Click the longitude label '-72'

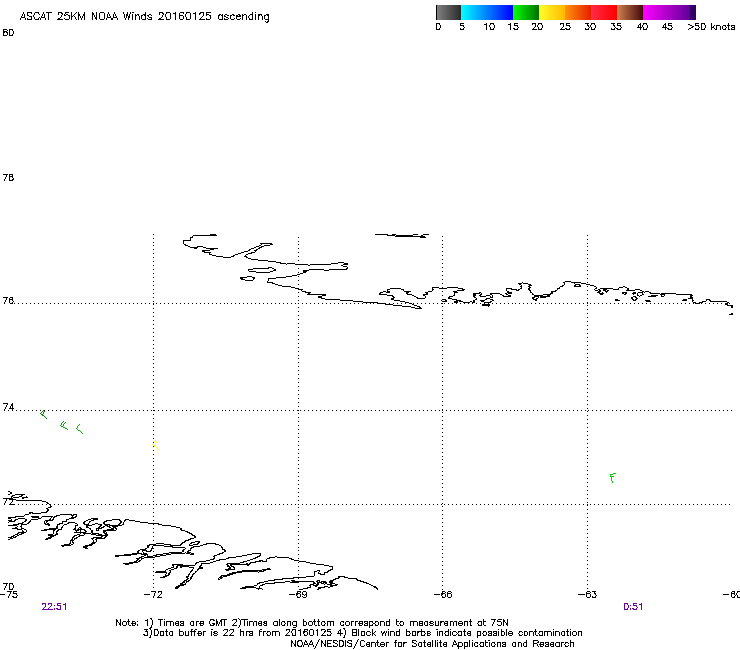pos(153,594)
